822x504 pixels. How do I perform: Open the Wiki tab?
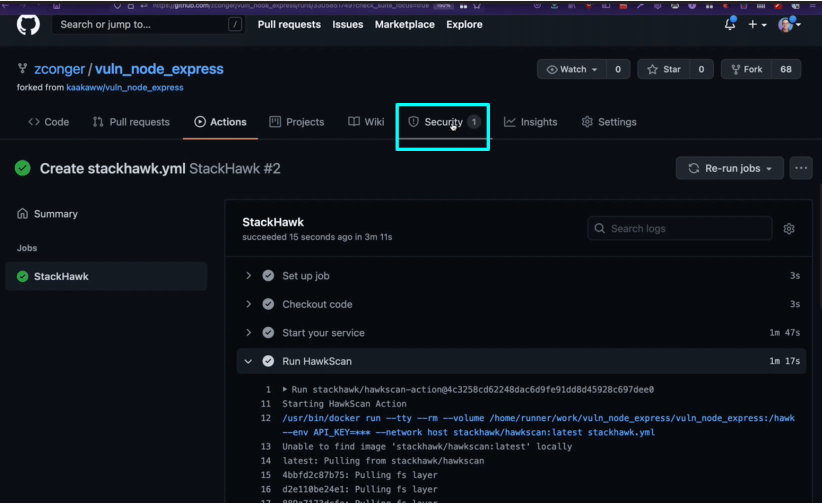click(x=366, y=122)
